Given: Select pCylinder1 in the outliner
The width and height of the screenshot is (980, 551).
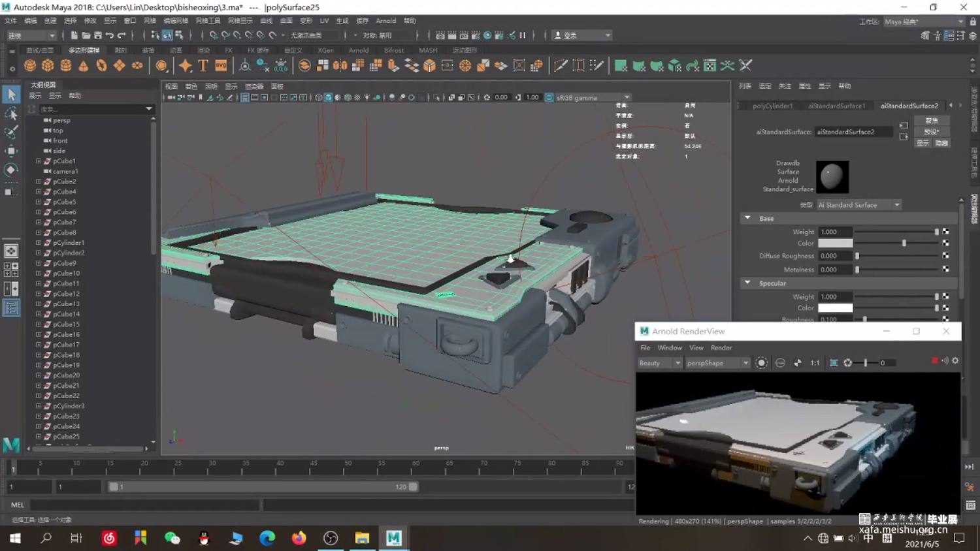Looking at the screenshot, I should (x=69, y=243).
